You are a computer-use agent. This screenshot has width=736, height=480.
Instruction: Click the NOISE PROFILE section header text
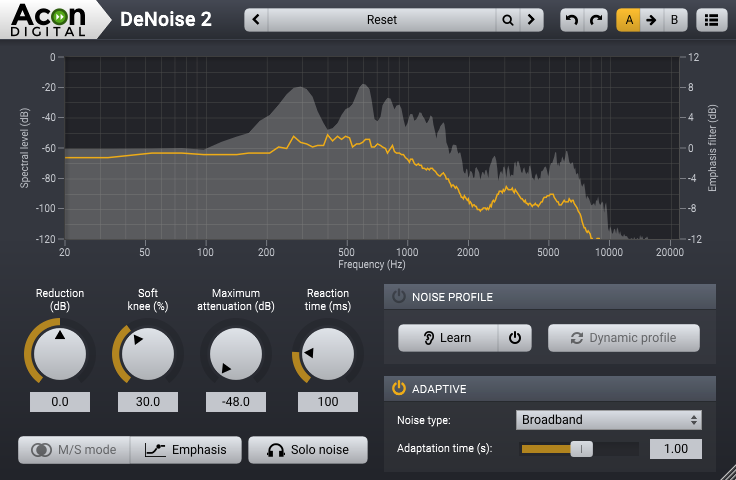(452, 297)
